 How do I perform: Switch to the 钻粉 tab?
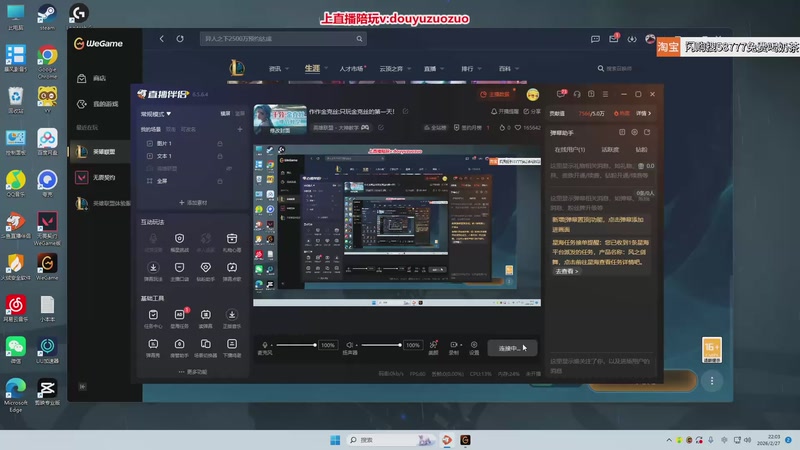click(x=641, y=149)
